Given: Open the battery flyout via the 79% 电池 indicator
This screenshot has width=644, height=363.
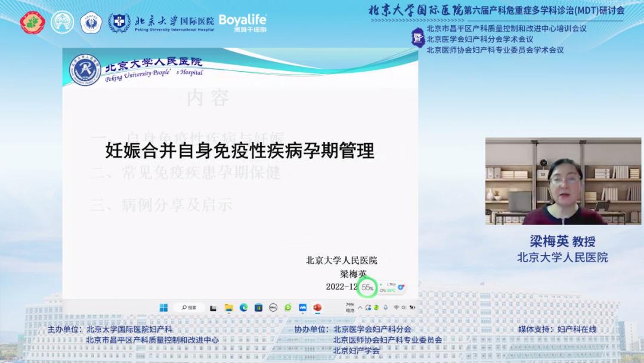Looking at the screenshot, I should pyautogui.click(x=349, y=306).
